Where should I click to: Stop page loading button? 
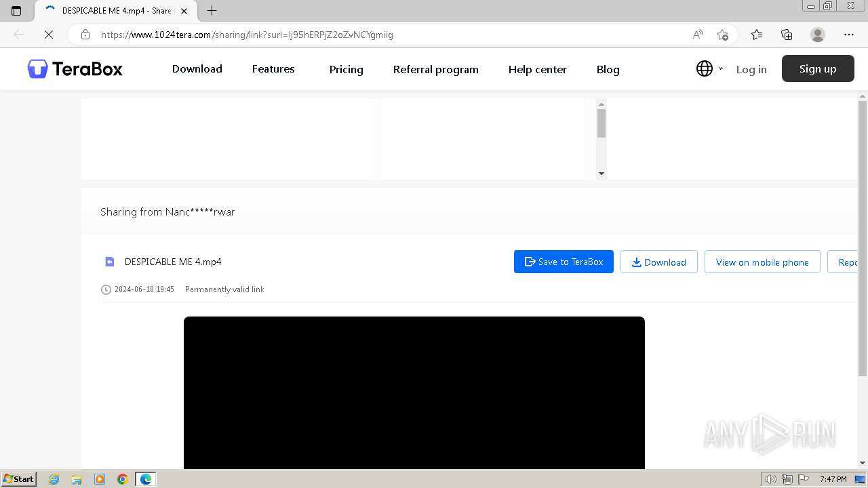point(49,35)
